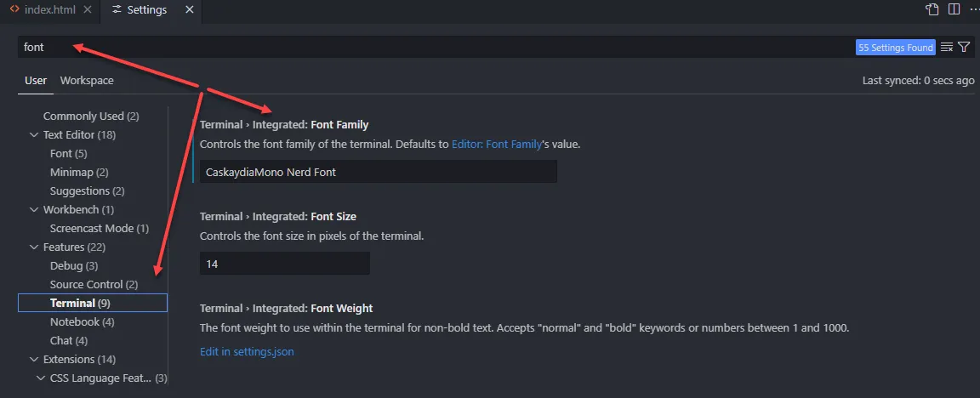
Task: Click the terminal Font Family text field
Action: 379,172
